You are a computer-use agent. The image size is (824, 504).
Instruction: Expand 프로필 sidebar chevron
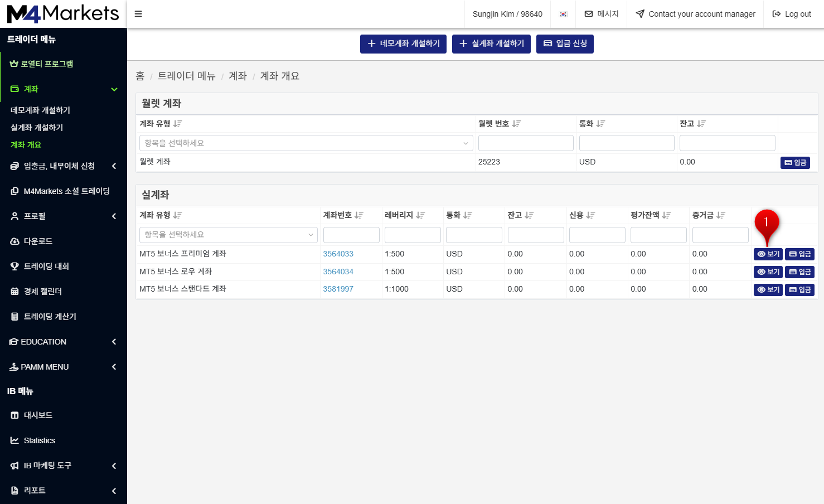(x=114, y=216)
